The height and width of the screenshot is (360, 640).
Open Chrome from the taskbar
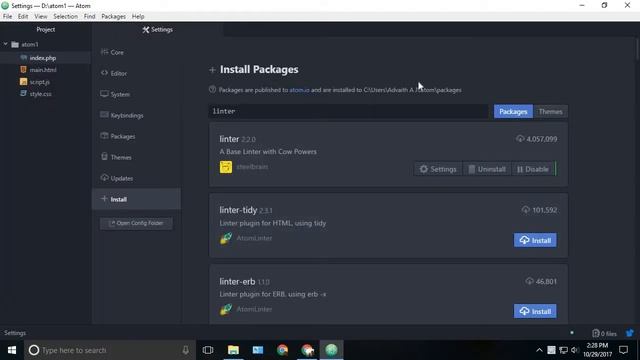click(282, 350)
